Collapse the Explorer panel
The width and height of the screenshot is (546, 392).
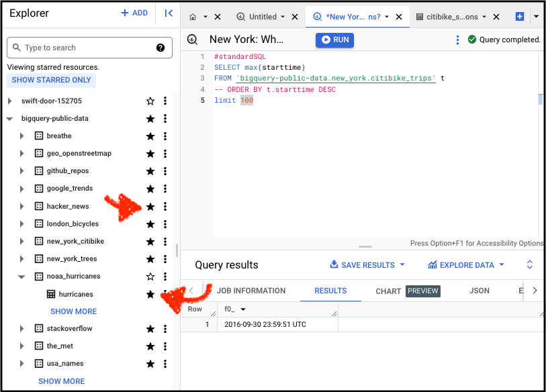(169, 13)
